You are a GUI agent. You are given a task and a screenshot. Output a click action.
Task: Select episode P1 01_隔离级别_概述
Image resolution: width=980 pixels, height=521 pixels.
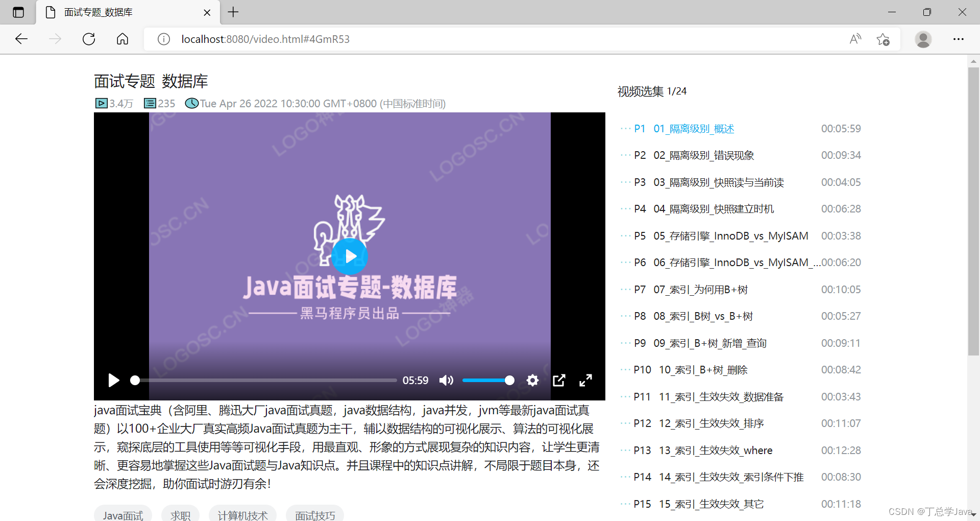pyautogui.click(x=740, y=129)
